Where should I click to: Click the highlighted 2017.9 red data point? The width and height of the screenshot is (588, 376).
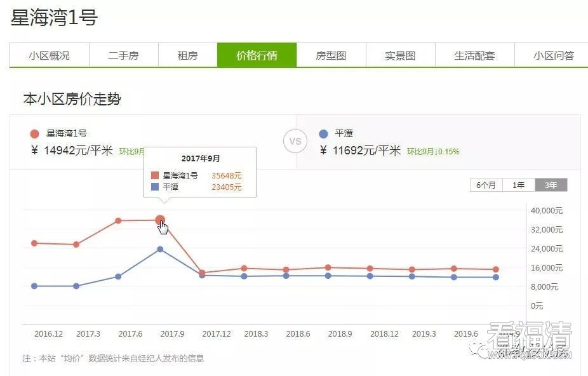(160, 220)
